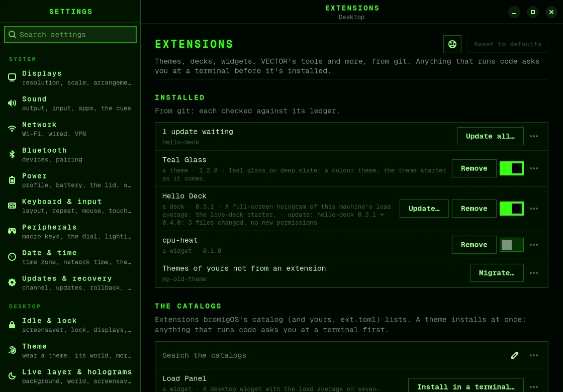563x392 pixels.
Task: Open more options for Teal Glass
Action: pos(534,168)
